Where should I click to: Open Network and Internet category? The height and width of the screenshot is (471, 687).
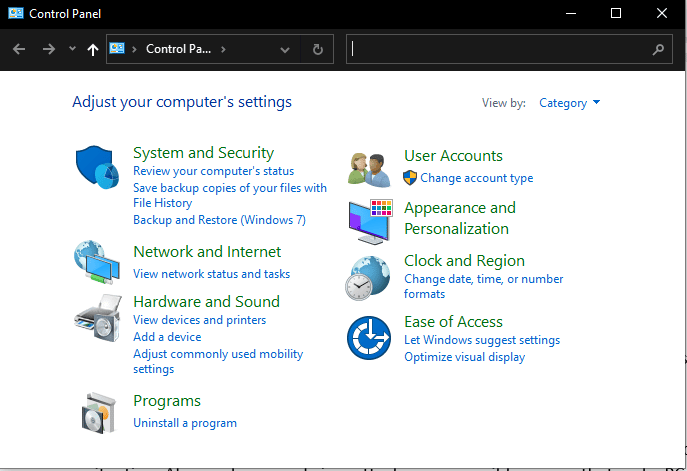[x=207, y=252]
